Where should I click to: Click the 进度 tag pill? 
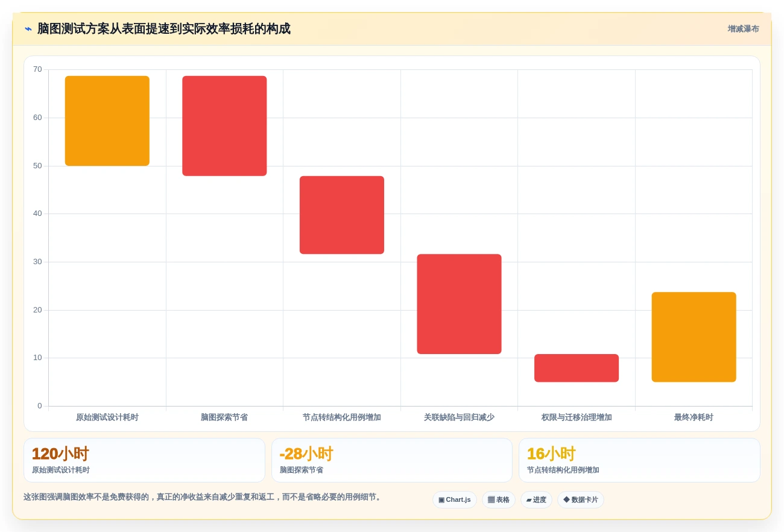point(536,499)
